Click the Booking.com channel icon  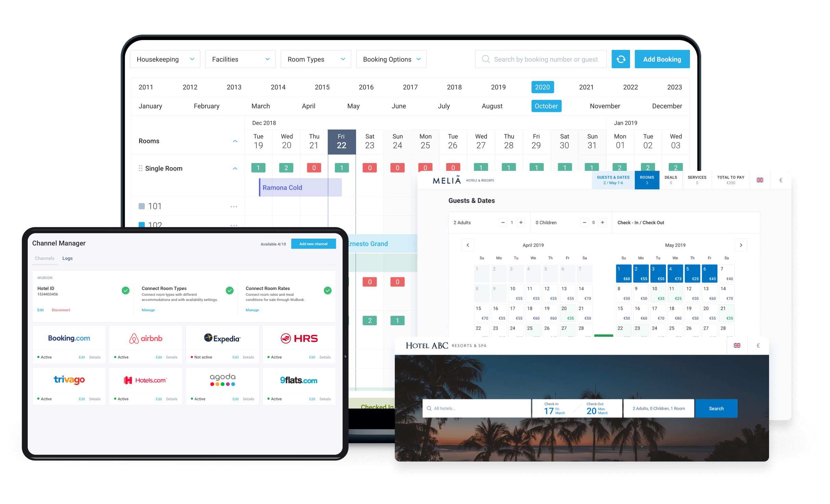click(x=69, y=338)
